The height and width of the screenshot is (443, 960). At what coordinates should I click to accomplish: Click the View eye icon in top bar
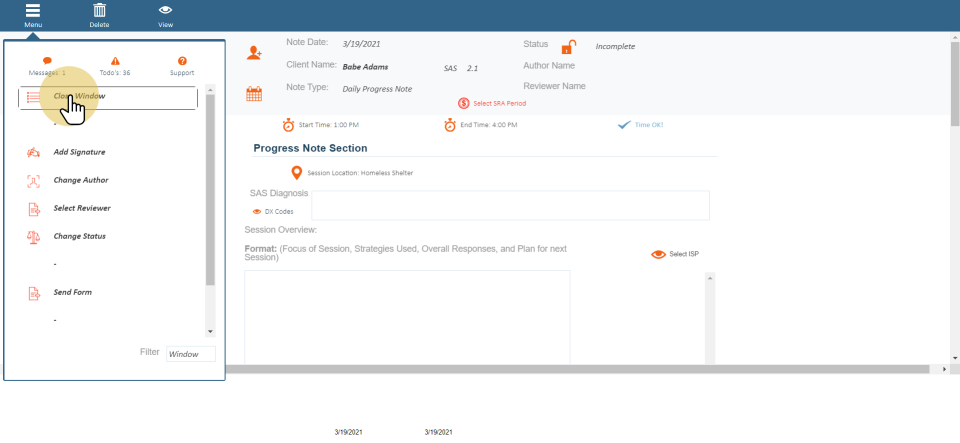tap(165, 11)
